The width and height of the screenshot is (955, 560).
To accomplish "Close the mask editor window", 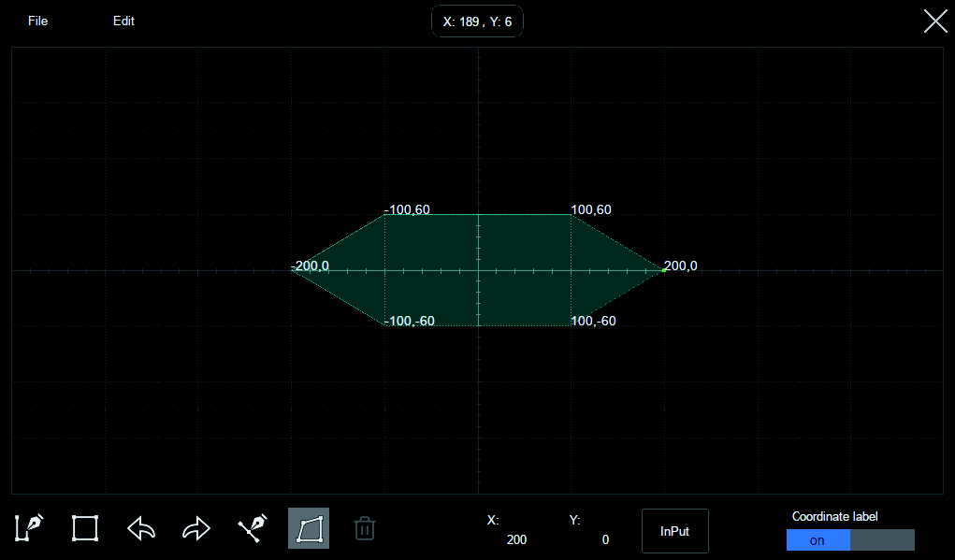I will click(x=935, y=21).
